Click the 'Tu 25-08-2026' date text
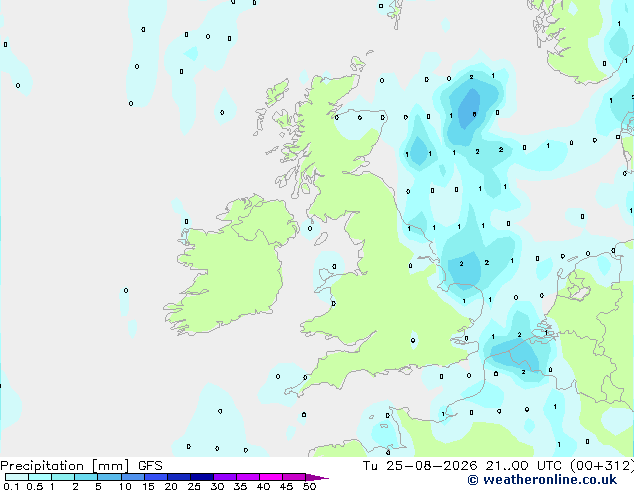 point(420,466)
